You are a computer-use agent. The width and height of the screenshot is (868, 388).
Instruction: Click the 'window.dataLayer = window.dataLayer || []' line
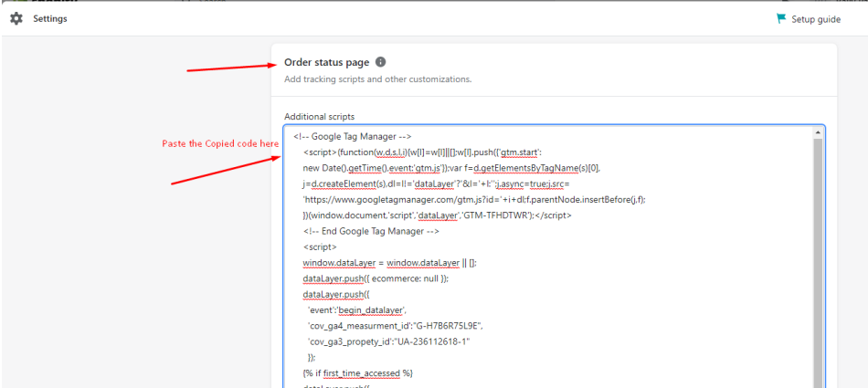point(390,264)
